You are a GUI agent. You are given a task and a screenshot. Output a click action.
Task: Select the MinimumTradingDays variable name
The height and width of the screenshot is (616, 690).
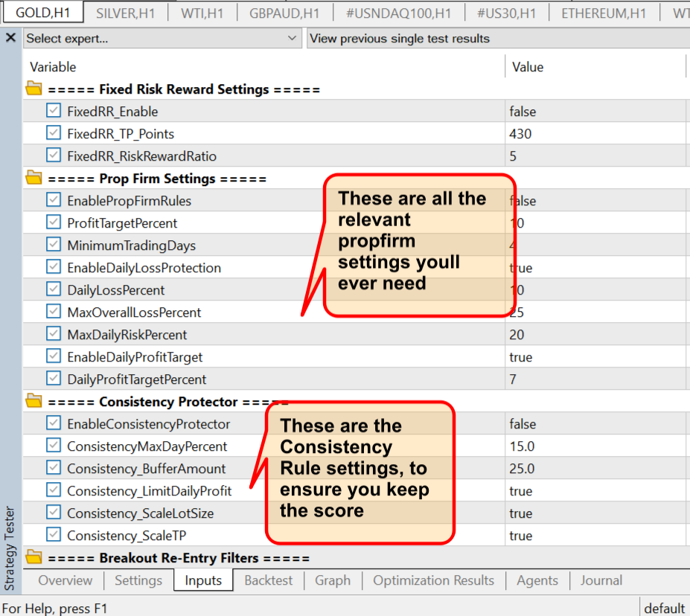click(x=132, y=246)
